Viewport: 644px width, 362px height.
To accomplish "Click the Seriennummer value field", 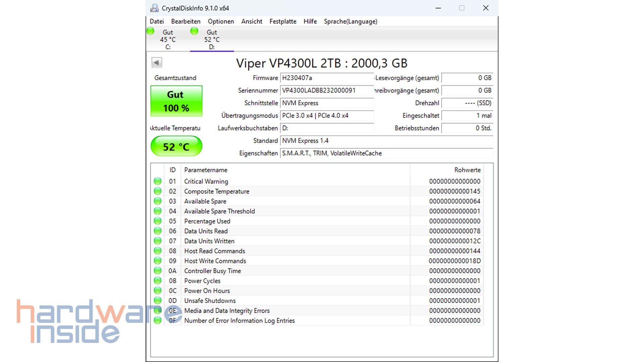I will pos(326,90).
